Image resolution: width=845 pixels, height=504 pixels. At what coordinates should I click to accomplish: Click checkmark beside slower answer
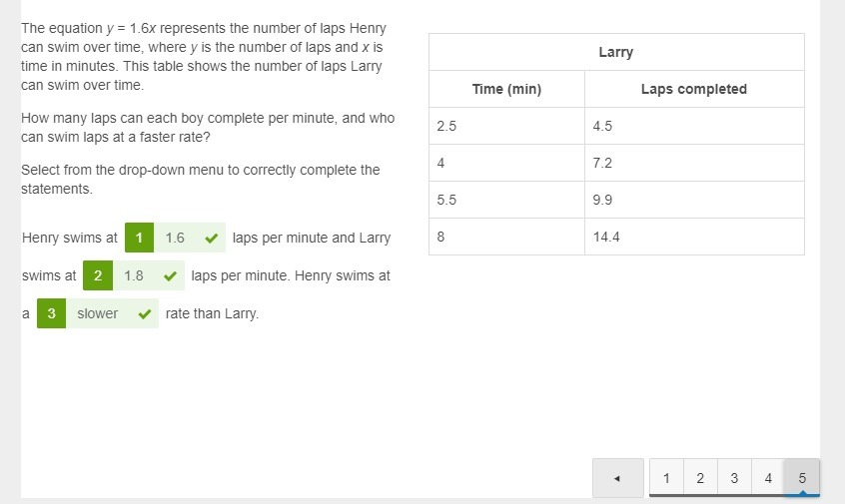[x=145, y=314]
